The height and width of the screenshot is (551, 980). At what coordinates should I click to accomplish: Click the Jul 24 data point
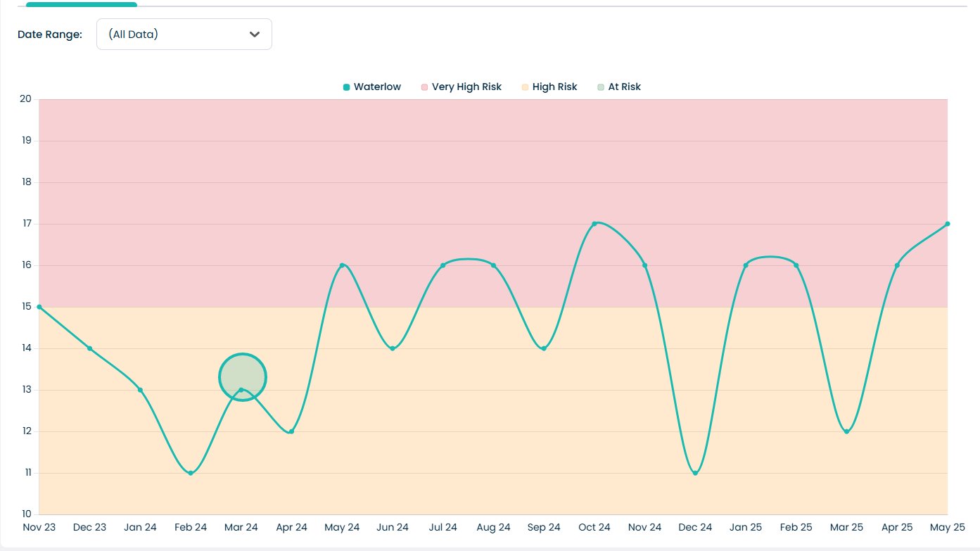(x=443, y=265)
